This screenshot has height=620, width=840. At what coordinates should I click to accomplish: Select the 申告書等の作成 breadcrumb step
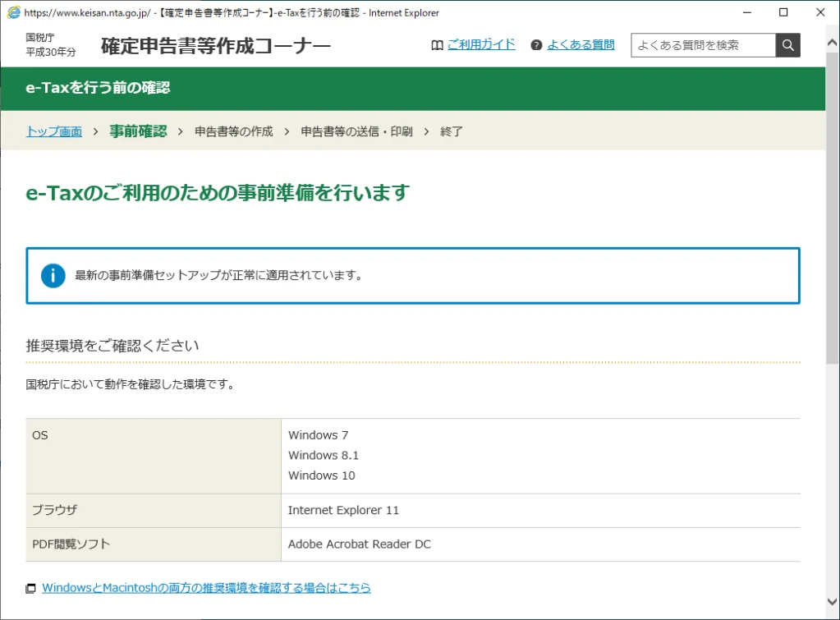pyautogui.click(x=232, y=131)
